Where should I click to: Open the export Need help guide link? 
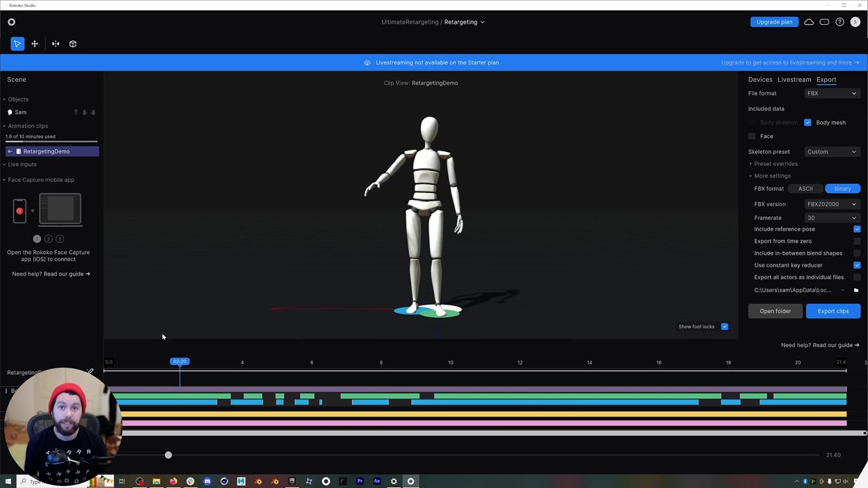(820, 345)
